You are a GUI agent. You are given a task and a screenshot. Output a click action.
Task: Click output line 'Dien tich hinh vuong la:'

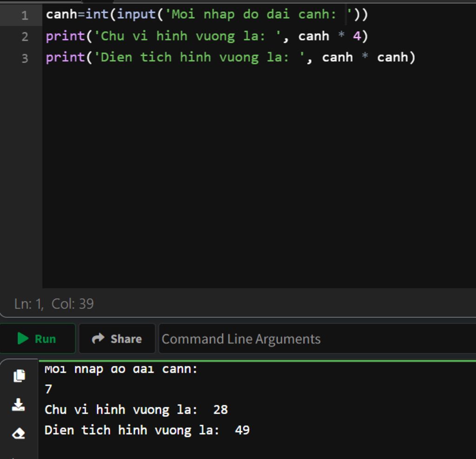click(132, 431)
